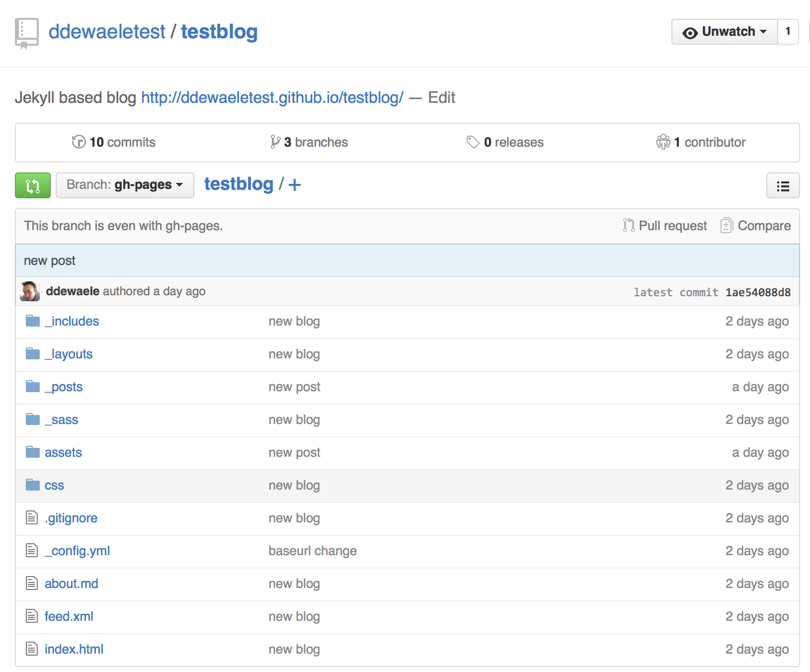Screen dimensions: 810x672
Task: Open the testblog repository title link
Action: pos(219,32)
